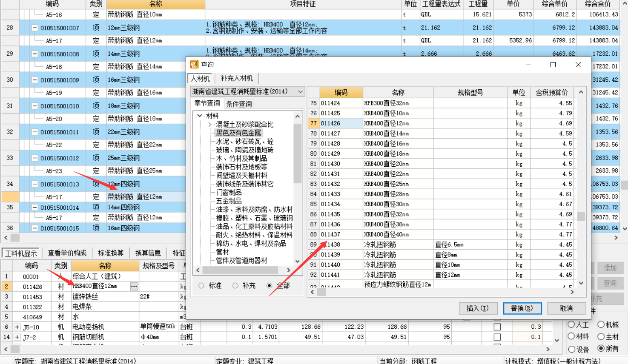Select the 补充 radio option
Viewport: 628px width, 364px height.
(235, 286)
